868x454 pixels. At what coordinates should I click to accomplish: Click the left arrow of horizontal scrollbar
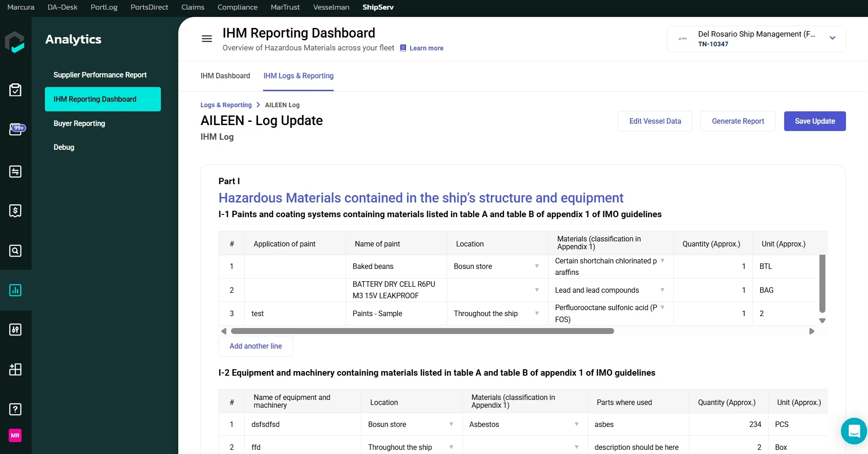click(x=224, y=331)
